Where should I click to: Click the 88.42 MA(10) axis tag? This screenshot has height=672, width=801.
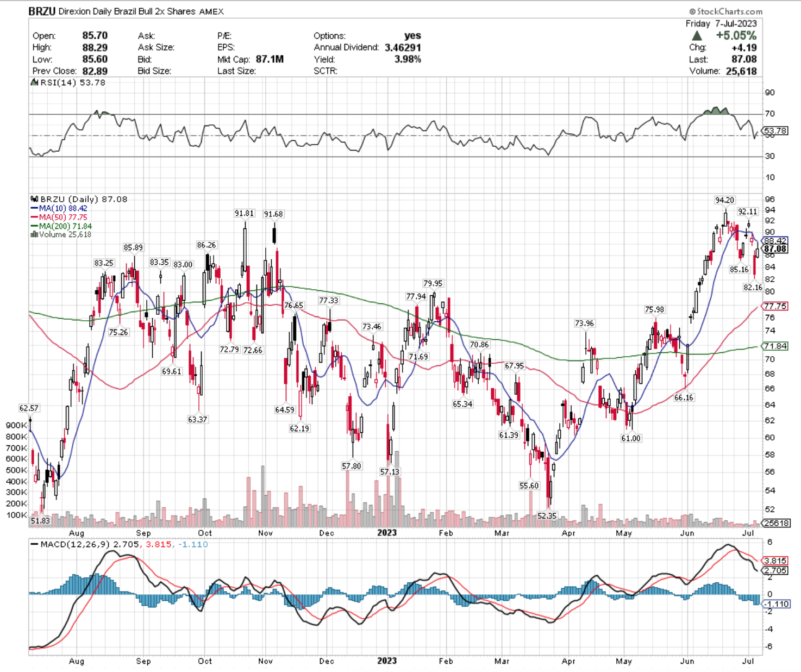click(x=775, y=240)
